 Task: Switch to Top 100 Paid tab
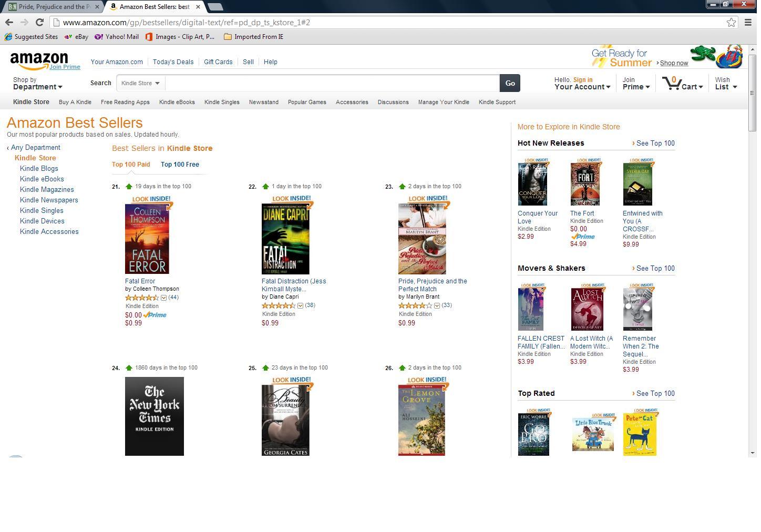click(131, 165)
